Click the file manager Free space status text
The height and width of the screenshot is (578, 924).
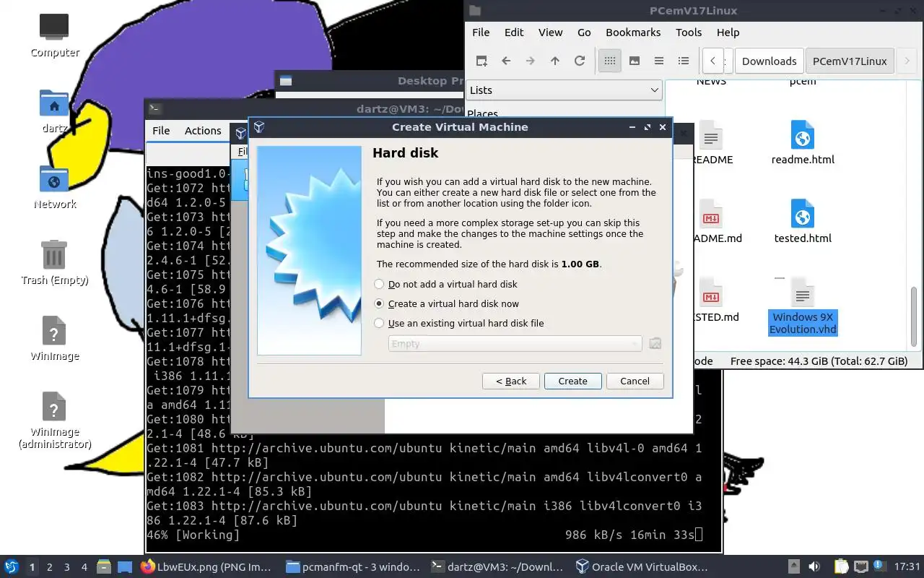[819, 361]
